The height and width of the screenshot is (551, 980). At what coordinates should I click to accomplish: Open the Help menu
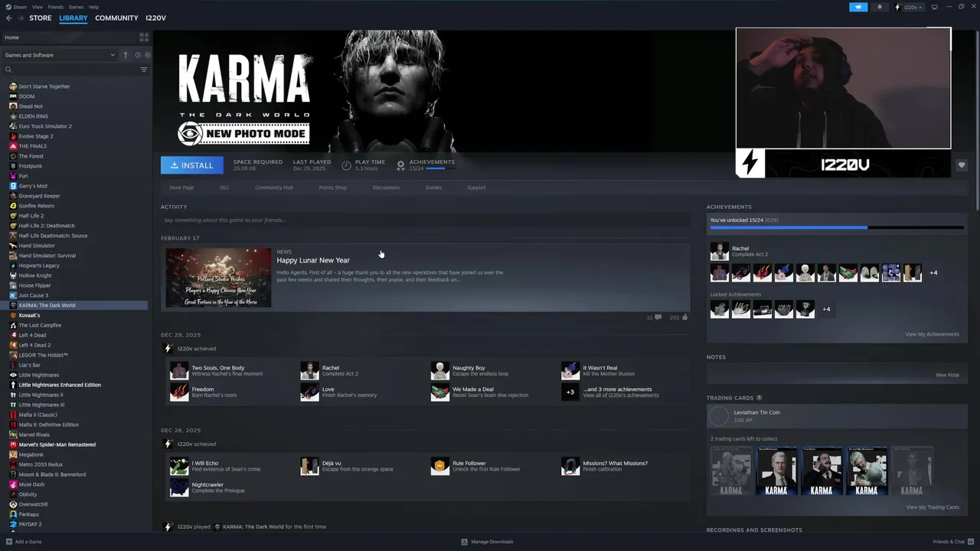point(93,7)
